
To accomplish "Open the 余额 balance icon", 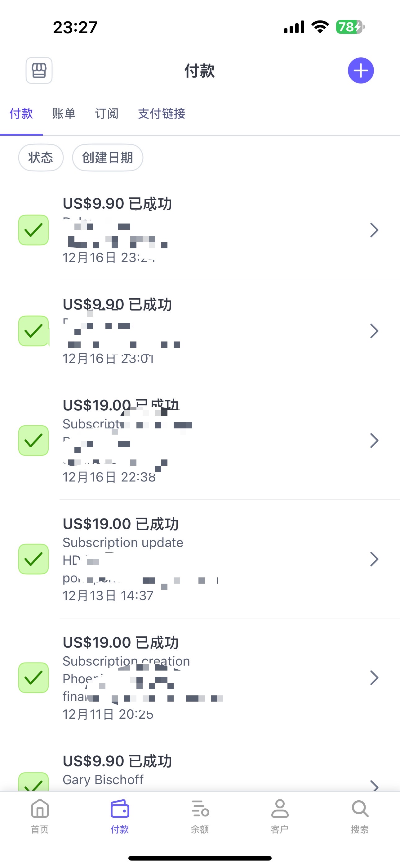I will 200,809.
